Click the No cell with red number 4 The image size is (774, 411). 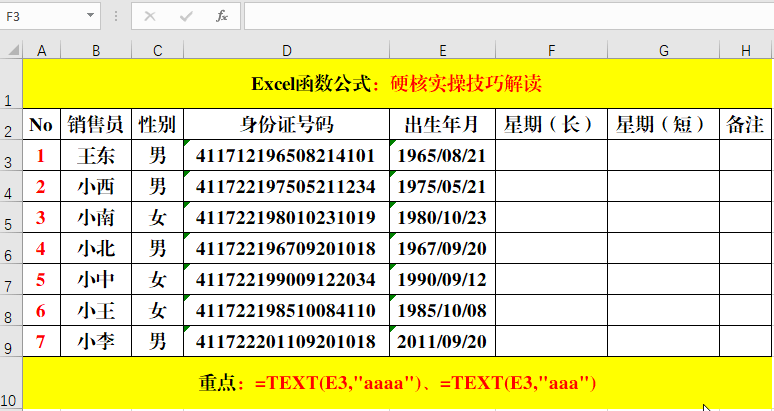[42, 248]
